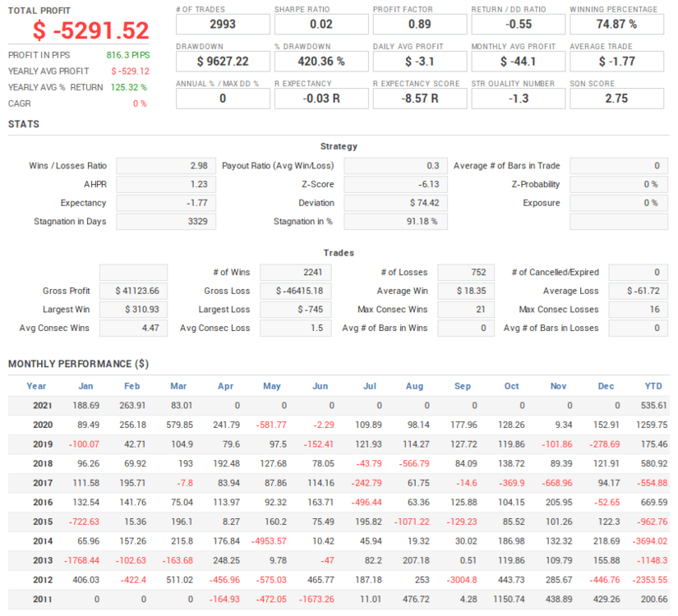This screenshot has height=616, width=678.
Task: Click the Year column header
Action: 36,386
